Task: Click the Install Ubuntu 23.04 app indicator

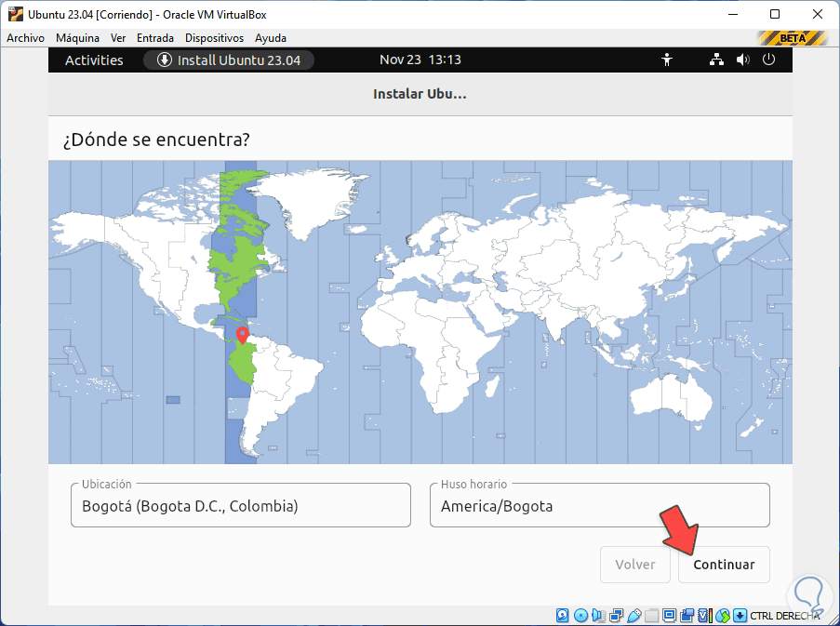Action: pyautogui.click(x=229, y=60)
